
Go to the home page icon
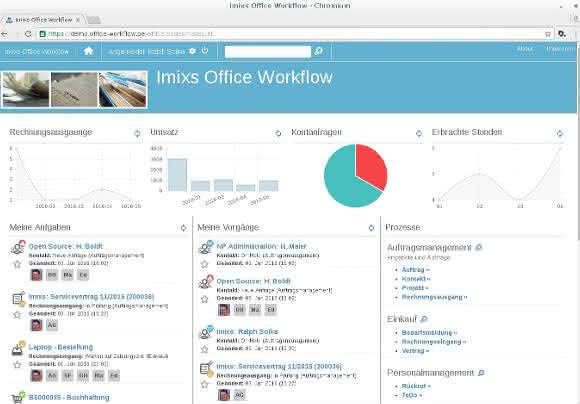coord(88,51)
